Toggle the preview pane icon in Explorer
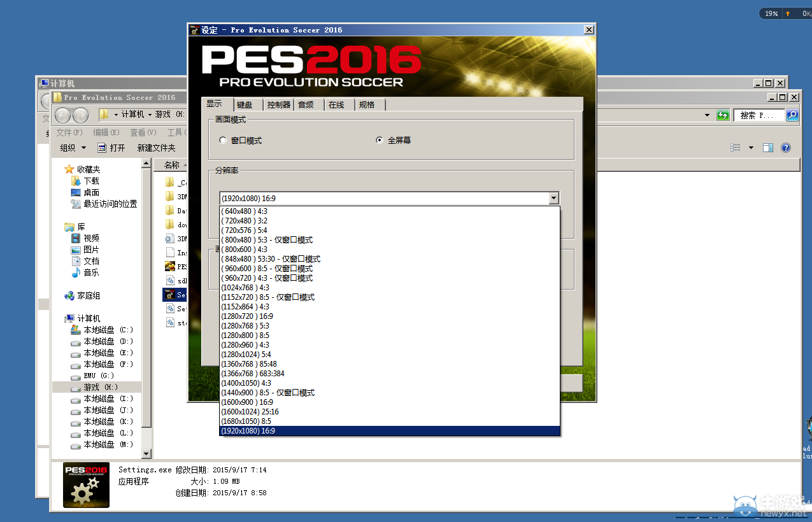Screen dimensions: 812x522 768,148
